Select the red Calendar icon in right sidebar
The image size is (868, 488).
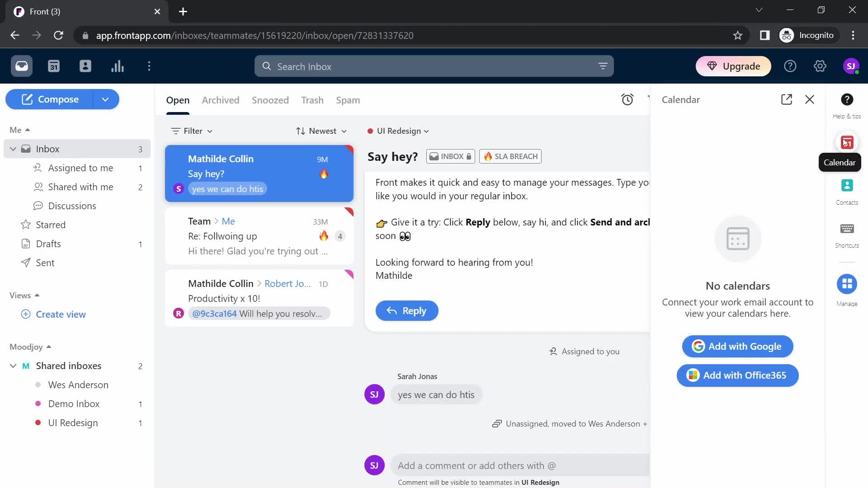847,143
